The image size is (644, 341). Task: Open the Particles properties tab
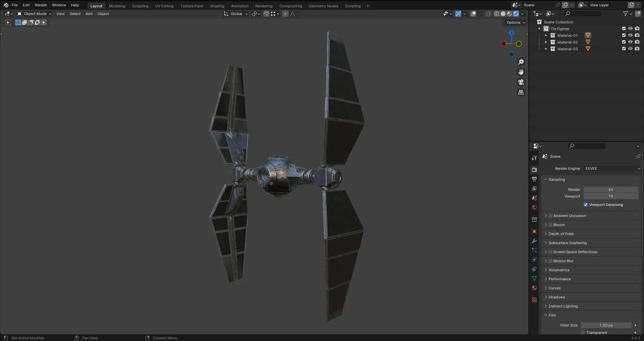(534, 250)
